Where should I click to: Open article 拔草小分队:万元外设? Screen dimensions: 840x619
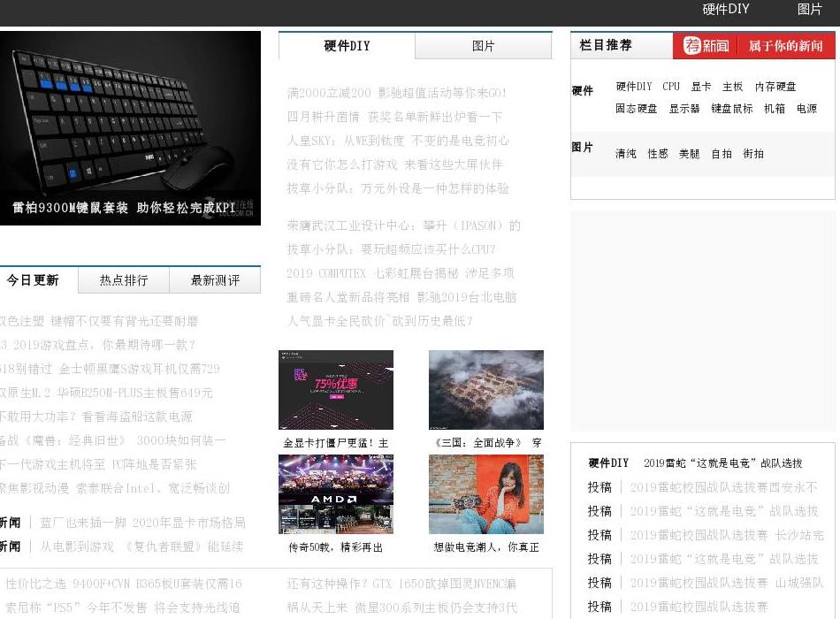point(398,188)
